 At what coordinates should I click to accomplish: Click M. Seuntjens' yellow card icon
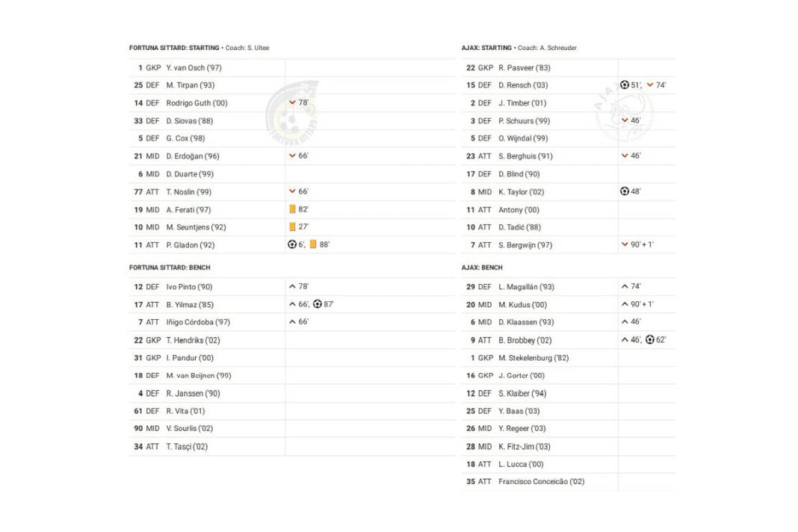[x=292, y=226]
